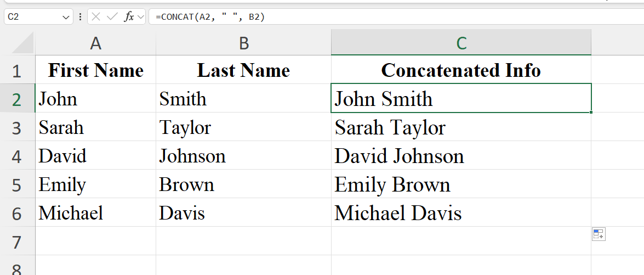Viewport: 644px width, 275px height.
Task: Select cell containing "Sarah Taylor"
Action: (x=461, y=127)
